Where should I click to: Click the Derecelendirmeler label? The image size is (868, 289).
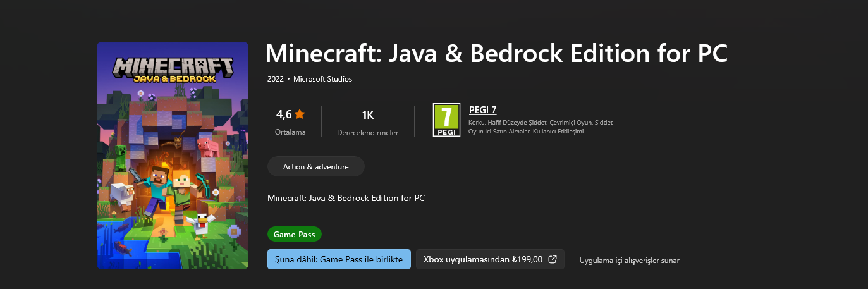pyautogui.click(x=367, y=133)
